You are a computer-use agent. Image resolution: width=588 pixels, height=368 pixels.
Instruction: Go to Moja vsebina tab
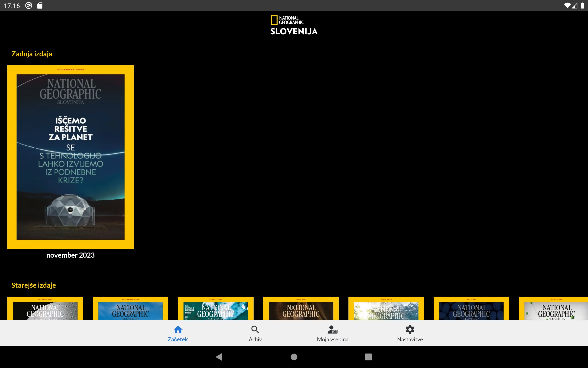click(332, 333)
